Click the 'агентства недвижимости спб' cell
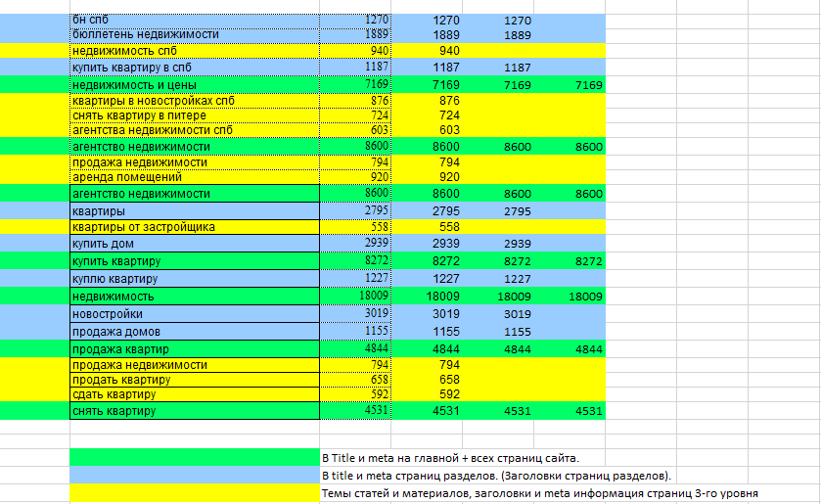Screen dimensions: 821x504 [195, 130]
